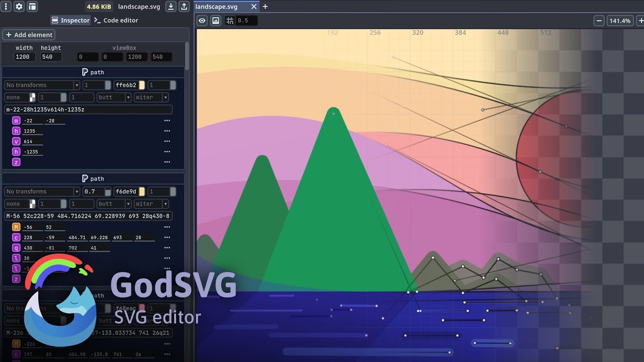The height and width of the screenshot is (362, 644).
Task: Click the orange M badge for -56 52
Action: (x=16, y=227)
